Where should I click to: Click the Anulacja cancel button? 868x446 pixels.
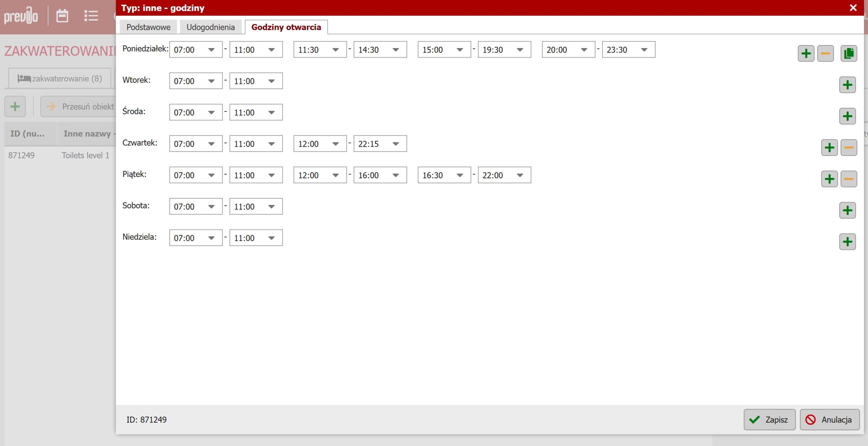[x=829, y=420]
